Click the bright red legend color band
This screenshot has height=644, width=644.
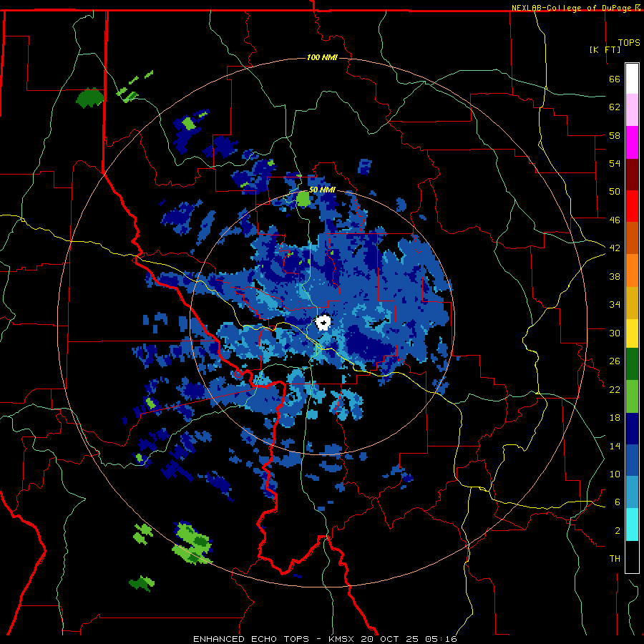tap(632, 206)
